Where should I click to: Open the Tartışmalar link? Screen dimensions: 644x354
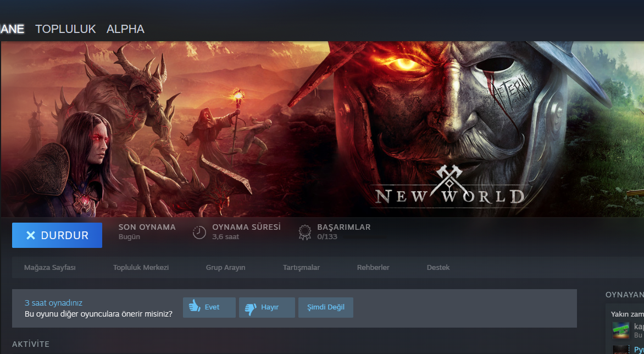301,267
